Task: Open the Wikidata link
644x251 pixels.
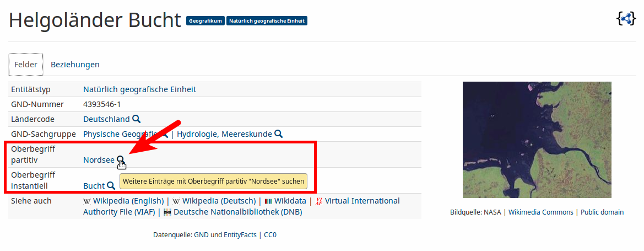Action: [x=290, y=201]
